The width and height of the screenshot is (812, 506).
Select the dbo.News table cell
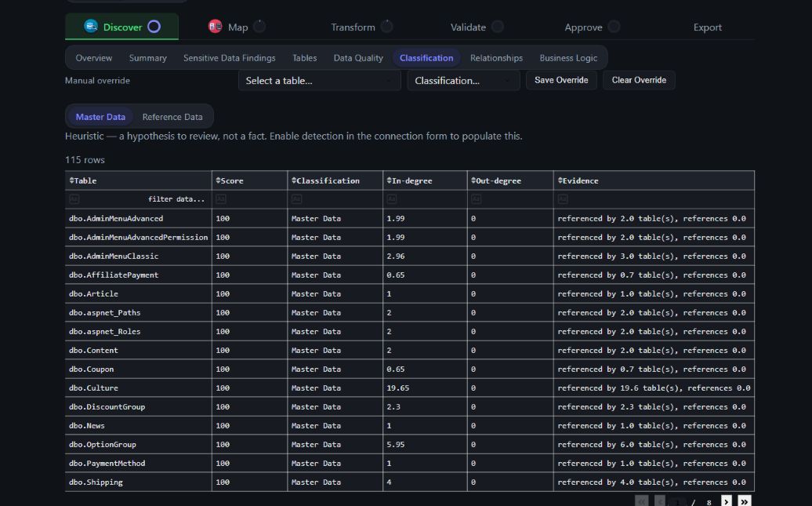[138, 426]
